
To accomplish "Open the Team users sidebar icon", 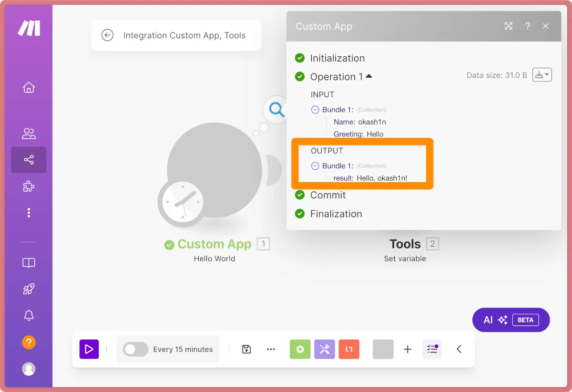I will (x=29, y=134).
